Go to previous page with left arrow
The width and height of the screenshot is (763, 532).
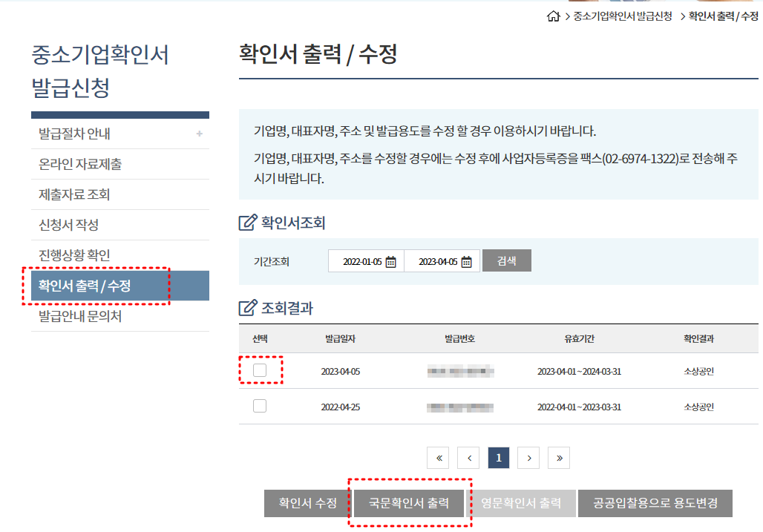click(x=468, y=457)
